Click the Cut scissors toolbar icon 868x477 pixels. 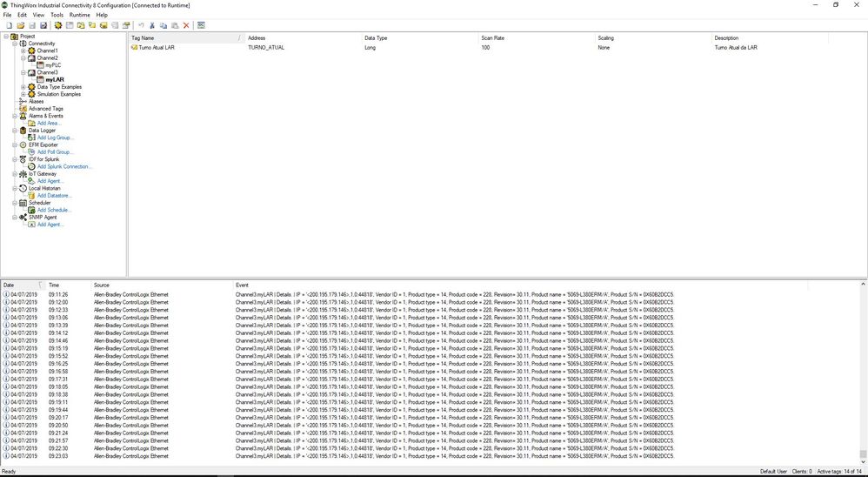point(152,25)
